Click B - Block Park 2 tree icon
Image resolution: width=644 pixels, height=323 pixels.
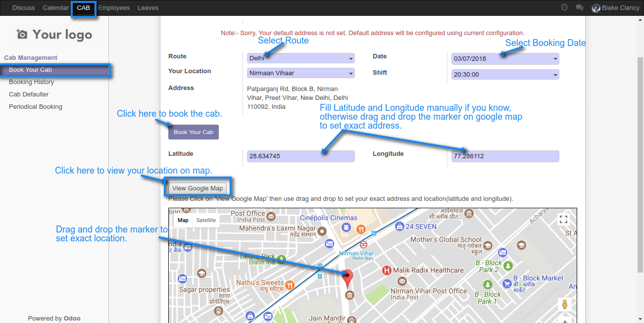click(x=508, y=266)
